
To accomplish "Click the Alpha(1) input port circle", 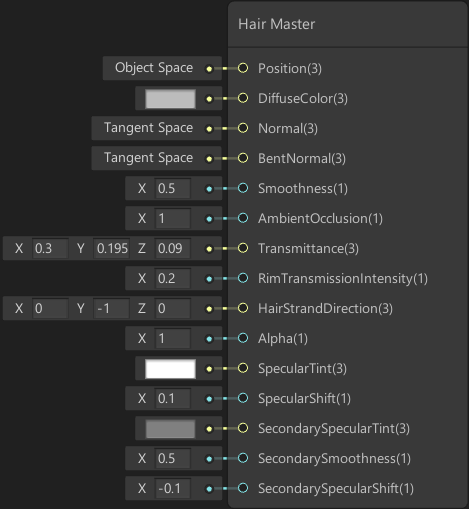I will coord(243,338).
